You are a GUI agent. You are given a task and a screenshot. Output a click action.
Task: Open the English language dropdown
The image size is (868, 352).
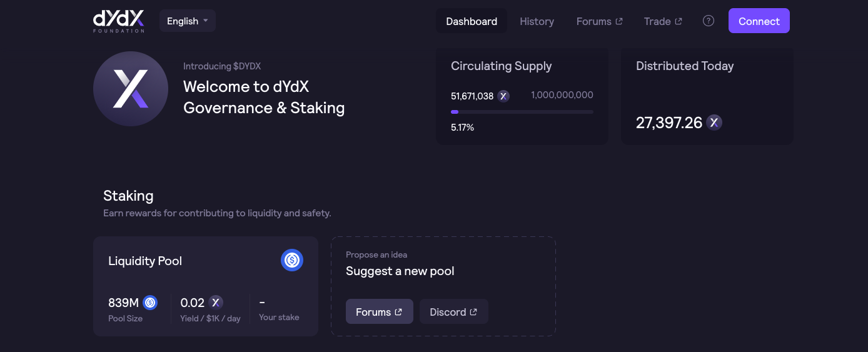click(x=188, y=21)
